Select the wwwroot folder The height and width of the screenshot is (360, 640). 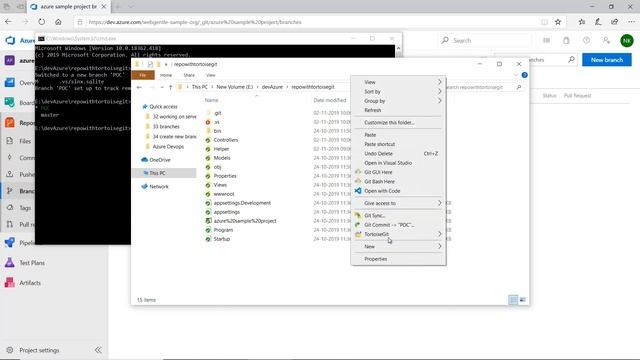pyautogui.click(x=224, y=194)
